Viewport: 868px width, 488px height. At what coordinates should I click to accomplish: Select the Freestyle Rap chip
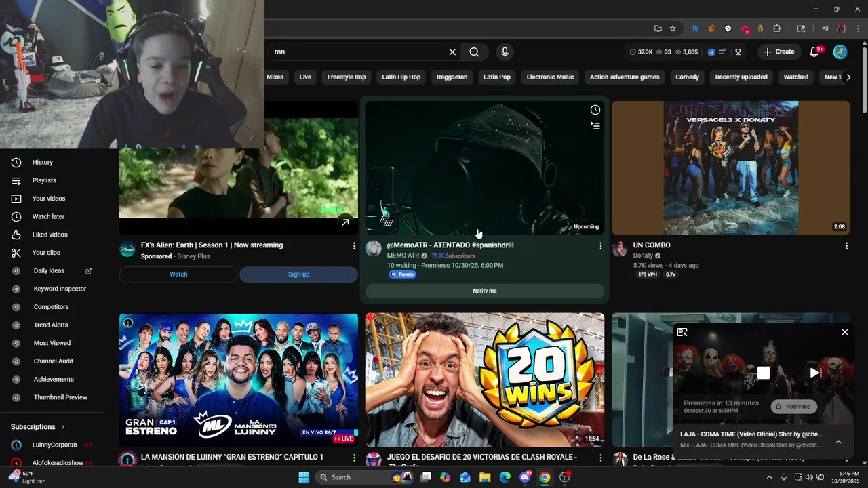[347, 77]
